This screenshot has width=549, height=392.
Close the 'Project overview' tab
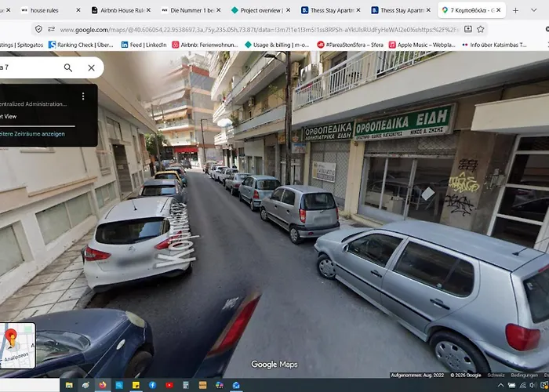click(x=288, y=10)
